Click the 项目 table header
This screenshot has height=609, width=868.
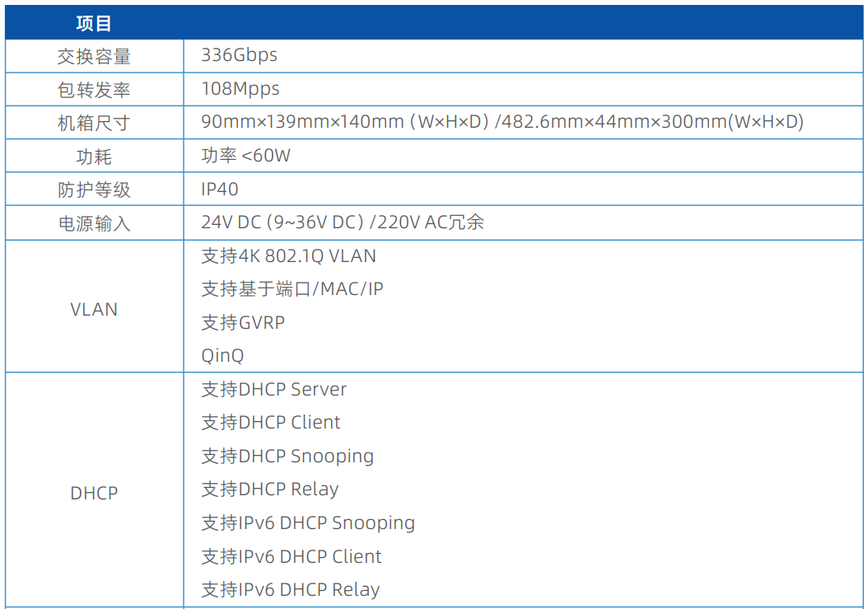[x=94, y=23]
